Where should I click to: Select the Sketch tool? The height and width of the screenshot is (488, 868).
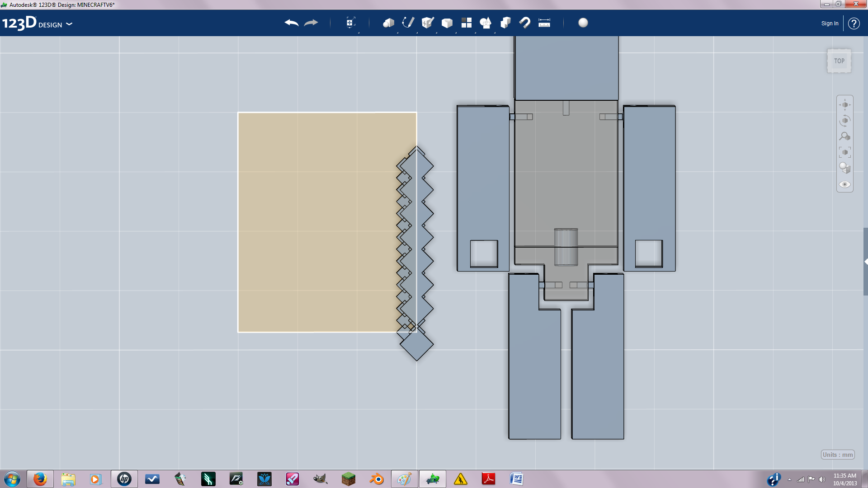408,23
